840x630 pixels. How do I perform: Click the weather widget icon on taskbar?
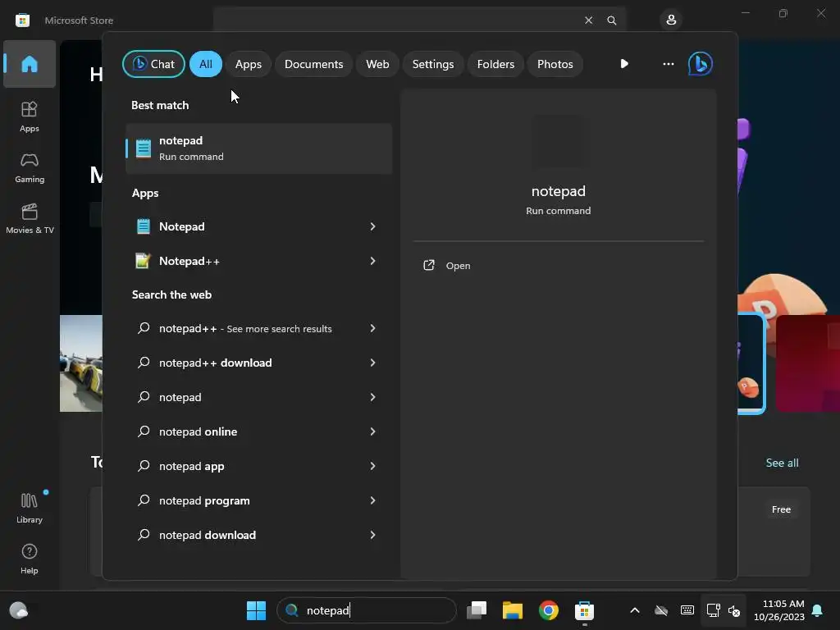19,610
